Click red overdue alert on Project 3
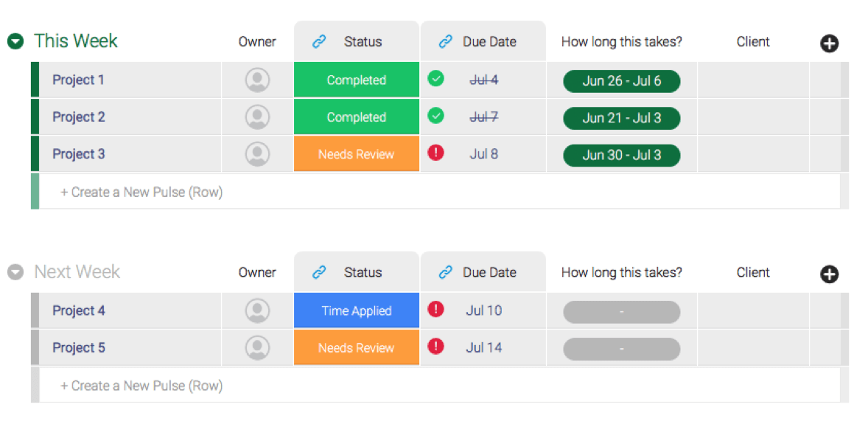Screen dimensions: 868x438 pyautogui.click(x=435, y=153)
